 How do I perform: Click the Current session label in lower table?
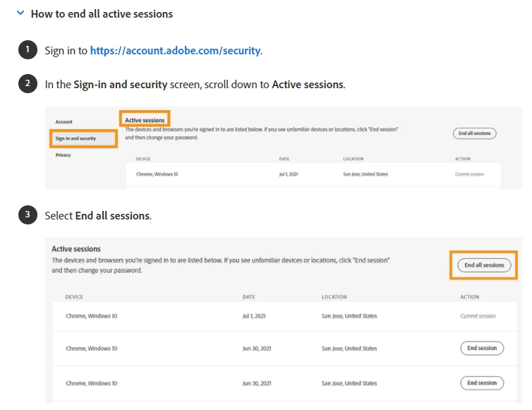click(x=478, y=316)
